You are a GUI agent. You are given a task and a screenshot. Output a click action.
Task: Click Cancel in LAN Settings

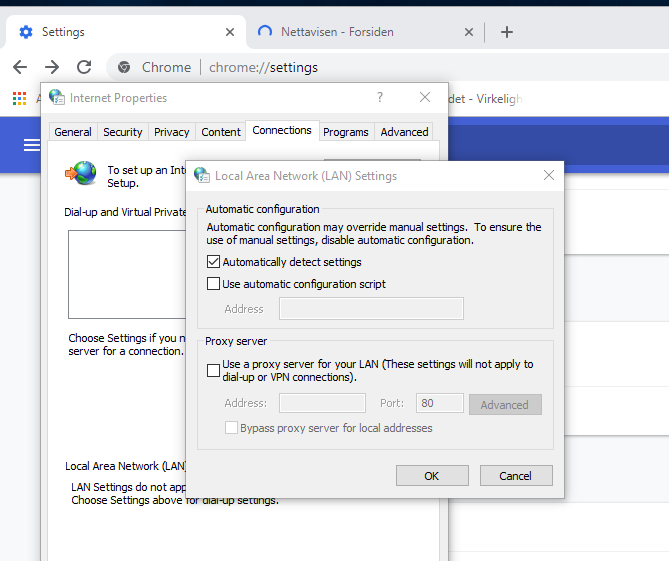tap(516, 476)
